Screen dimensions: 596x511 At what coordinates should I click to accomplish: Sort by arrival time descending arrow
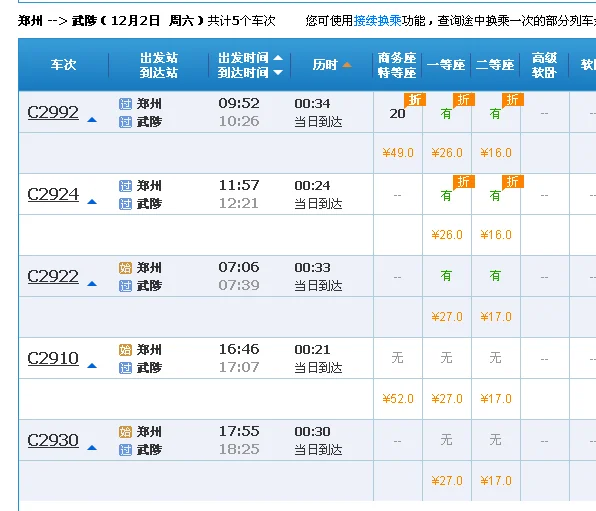tap(278, 72)
